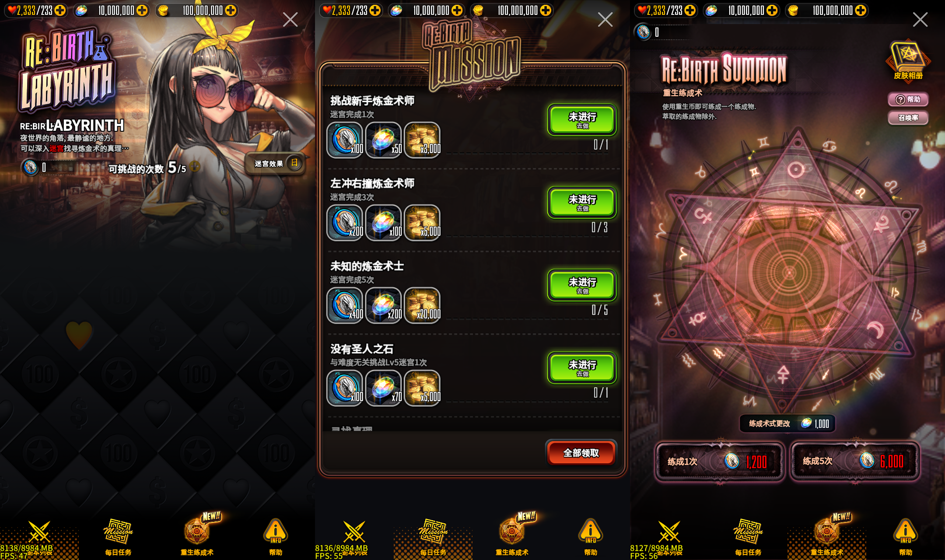This screenshot has width=945, height=560.
Task: Tap the x200 gem reward of the 未知的炼金术士 mission
Action: (384, 305)
